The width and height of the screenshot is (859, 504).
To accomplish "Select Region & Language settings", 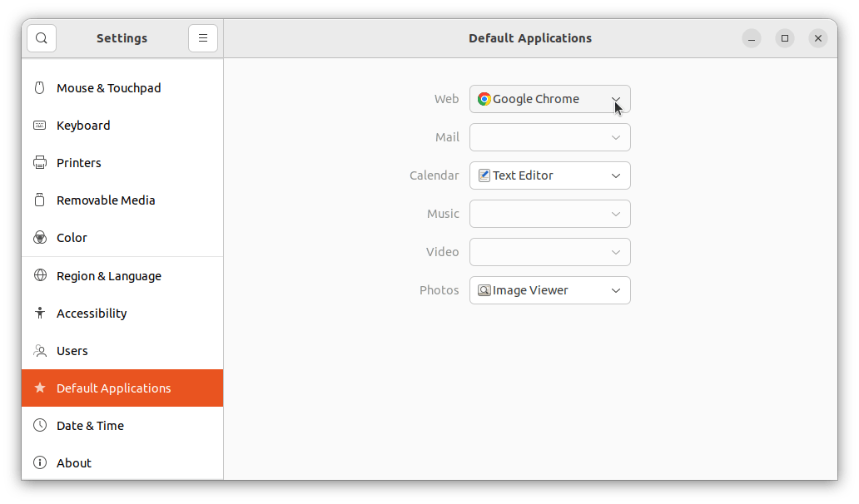I will pyautogui.click(x=109, y=275).
